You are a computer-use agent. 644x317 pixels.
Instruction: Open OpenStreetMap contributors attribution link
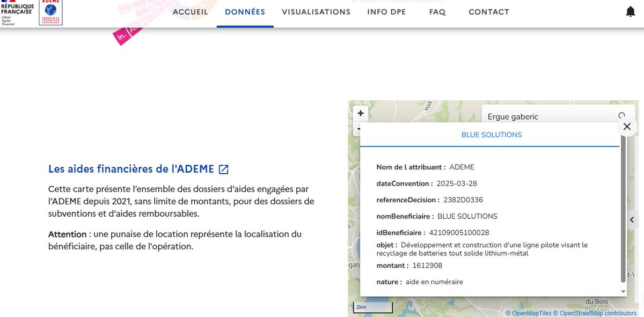(x=595, y=313)
